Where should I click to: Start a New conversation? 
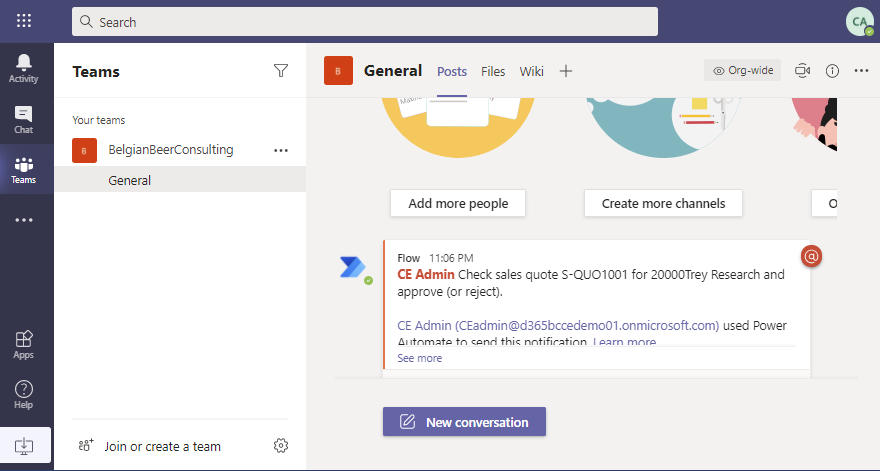tap(464, 422)
